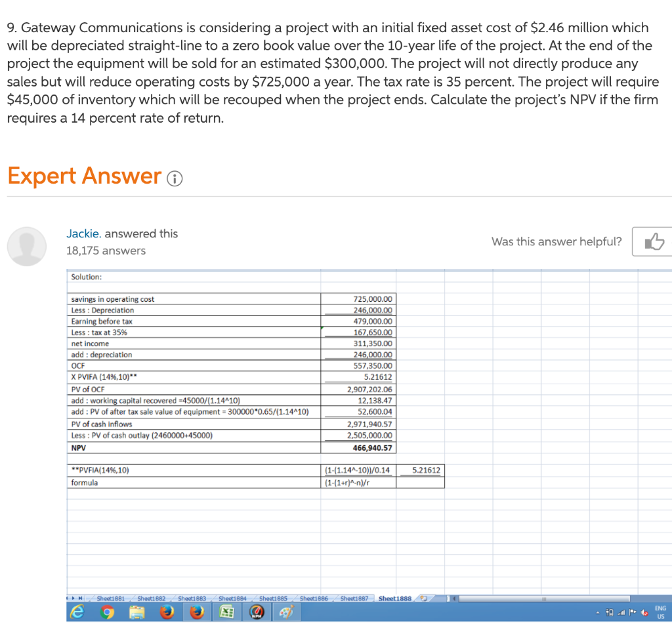Click the info icon beside Expert Answer

pos(175,178)
